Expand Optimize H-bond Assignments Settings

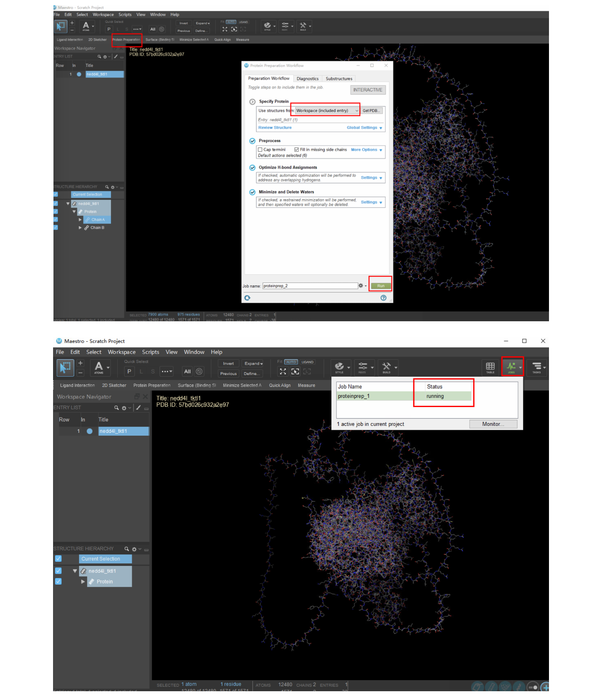pyautogui.click(x=371, y=178)
